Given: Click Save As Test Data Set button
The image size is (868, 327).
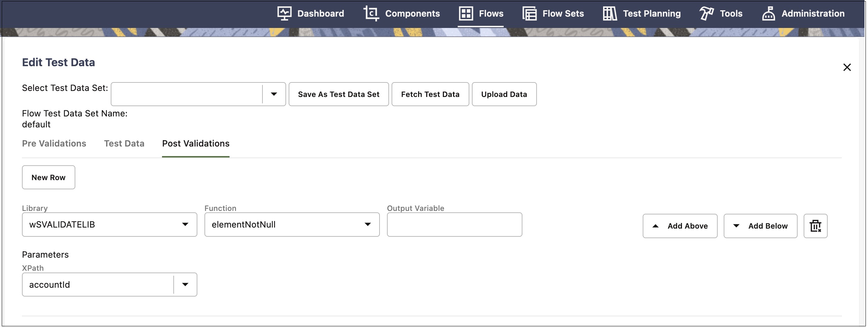Looking at the screenshot, I should pos(339,94).
